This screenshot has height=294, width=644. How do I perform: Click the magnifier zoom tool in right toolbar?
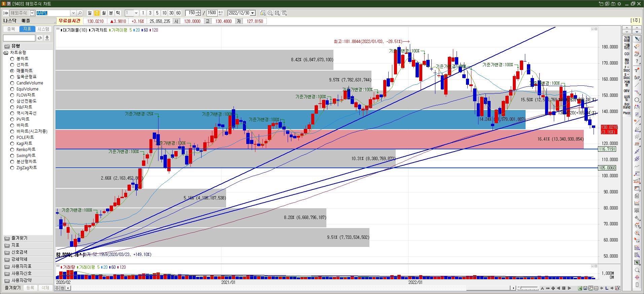[x=637, y=270]
